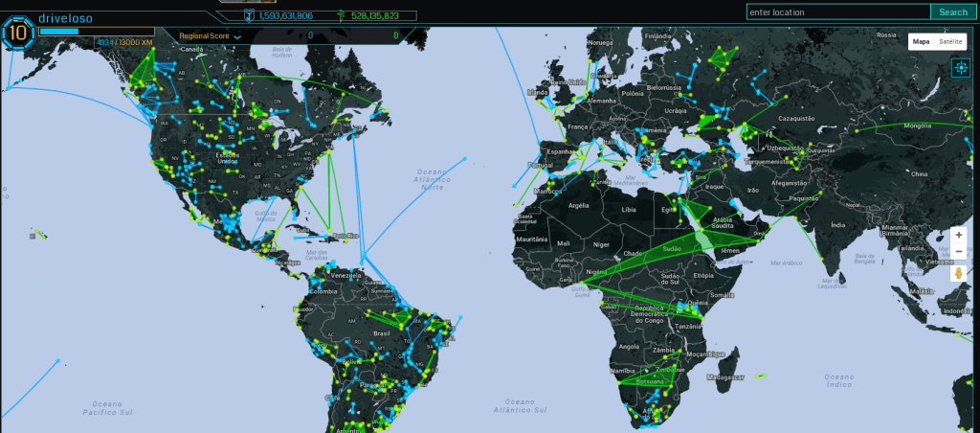Image resolution: width=980 pixels, height=433 pixels.
Task: Select the Mapa map type
Action: [x=921, y=42]
